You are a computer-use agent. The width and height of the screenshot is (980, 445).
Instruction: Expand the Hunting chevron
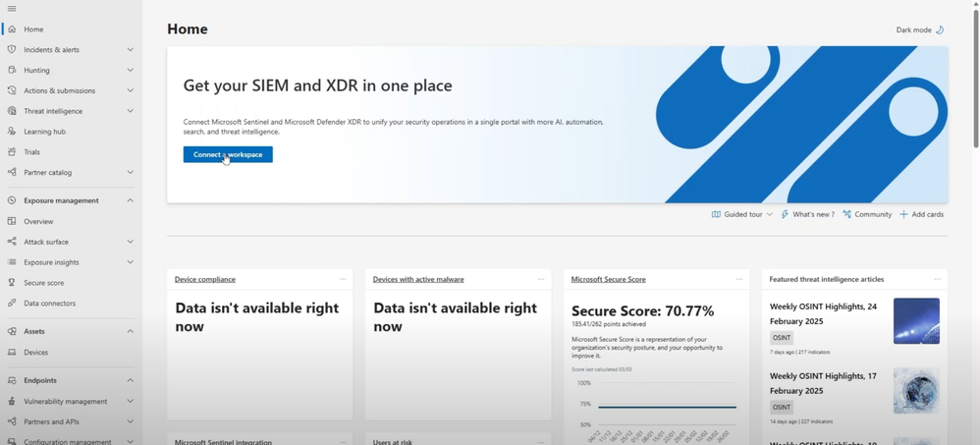coord(130,70)
